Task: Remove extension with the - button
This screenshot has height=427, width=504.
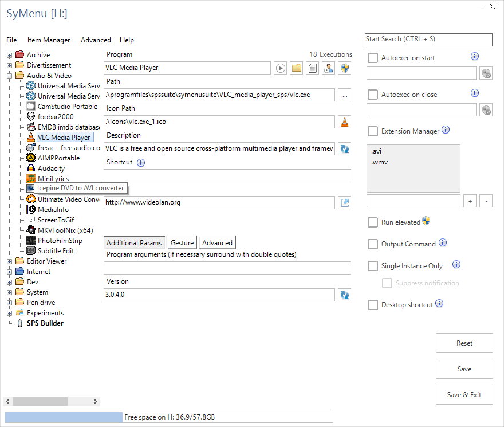Action: 486,201
